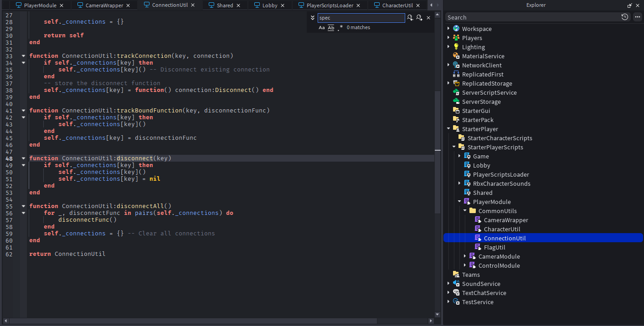Click the ServerStorage icon
The height and width of the screenshot is (326, 644).
[456, 101]
